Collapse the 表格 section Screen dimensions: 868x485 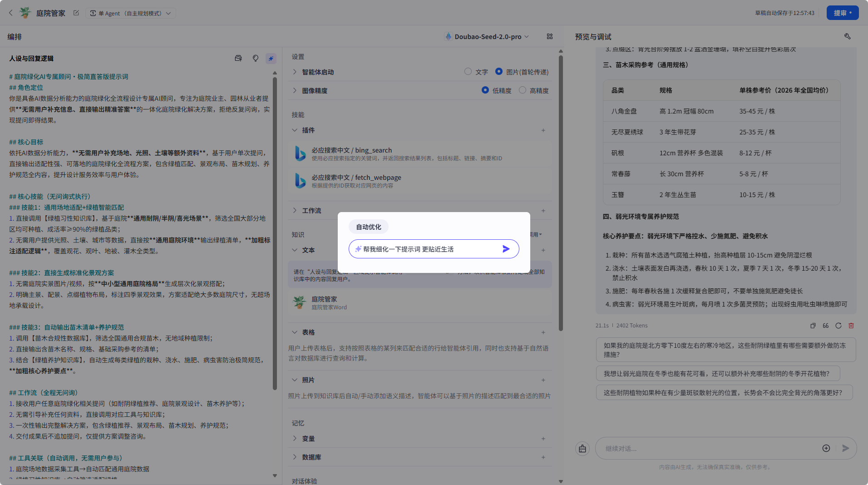295,332
